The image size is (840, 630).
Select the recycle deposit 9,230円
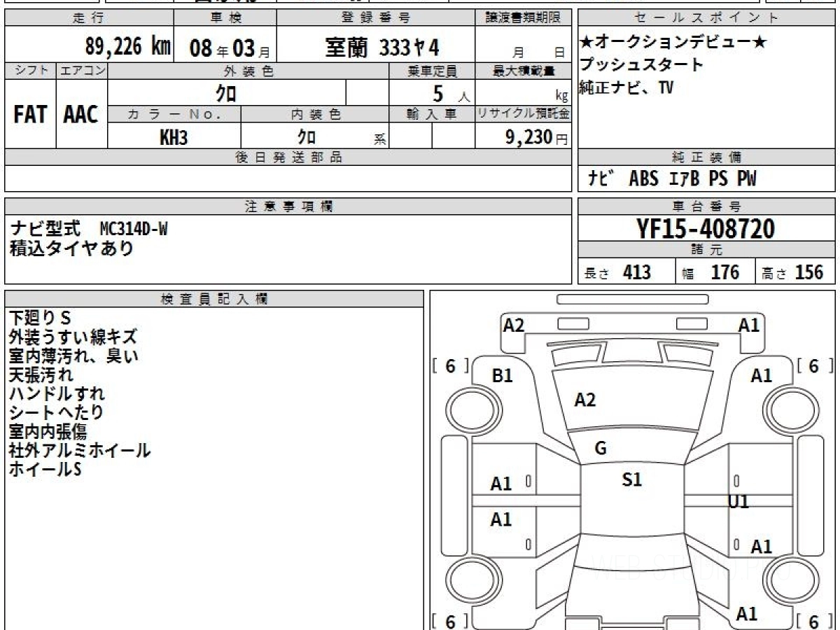[536, 137]
